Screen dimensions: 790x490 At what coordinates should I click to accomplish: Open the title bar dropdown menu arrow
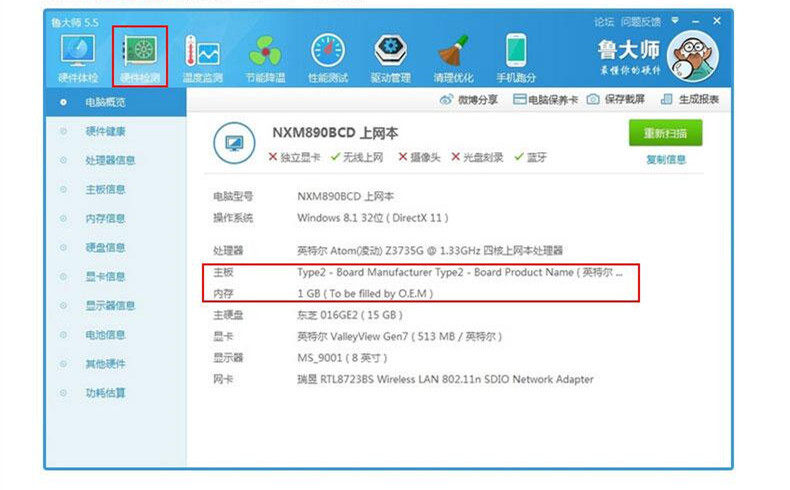coord(675,21)
